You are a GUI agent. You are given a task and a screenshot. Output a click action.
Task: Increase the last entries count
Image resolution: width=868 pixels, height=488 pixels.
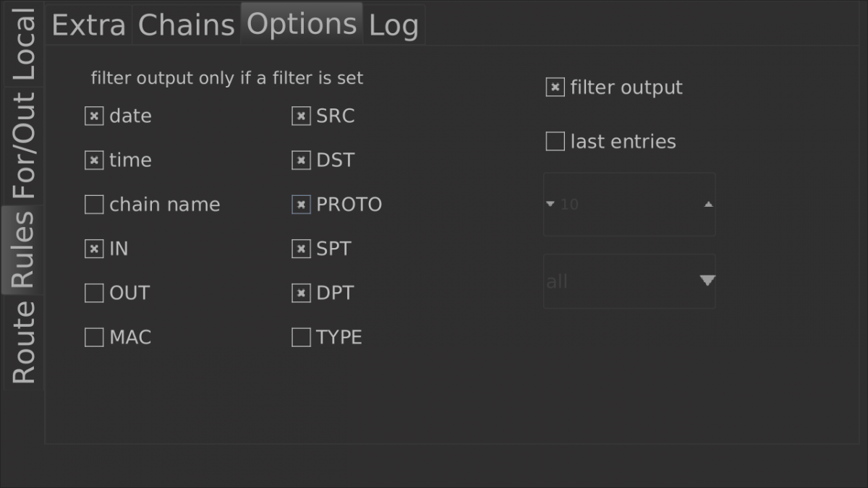click(x=708, y=205)
